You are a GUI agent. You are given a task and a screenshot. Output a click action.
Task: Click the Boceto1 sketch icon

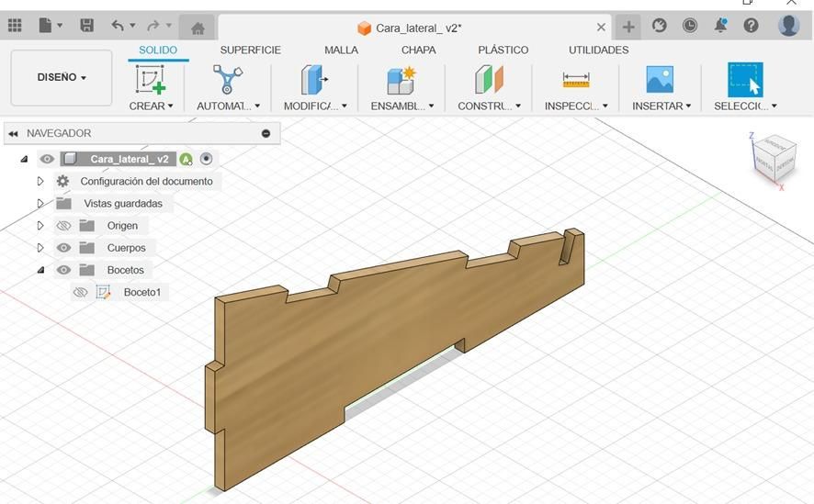(103, 293)
